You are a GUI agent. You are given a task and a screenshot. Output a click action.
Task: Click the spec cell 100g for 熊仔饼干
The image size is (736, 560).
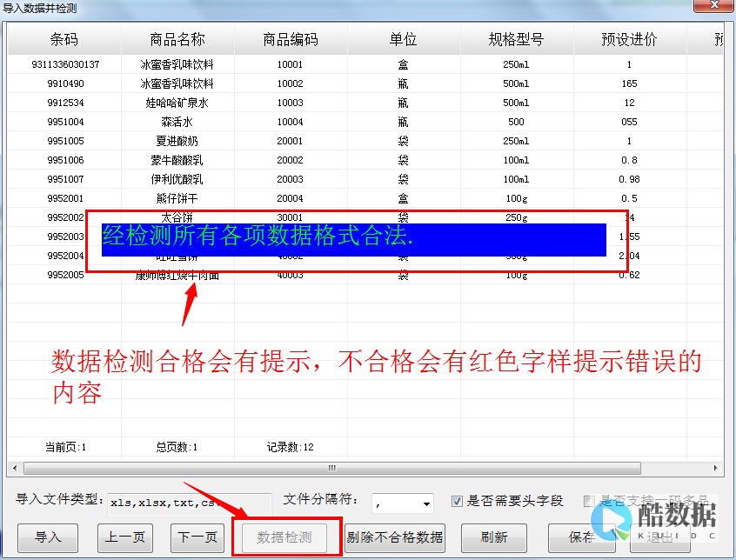516,198
